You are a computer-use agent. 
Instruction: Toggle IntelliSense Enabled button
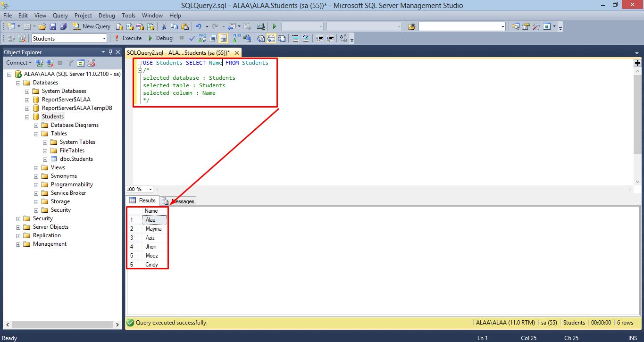223,38
